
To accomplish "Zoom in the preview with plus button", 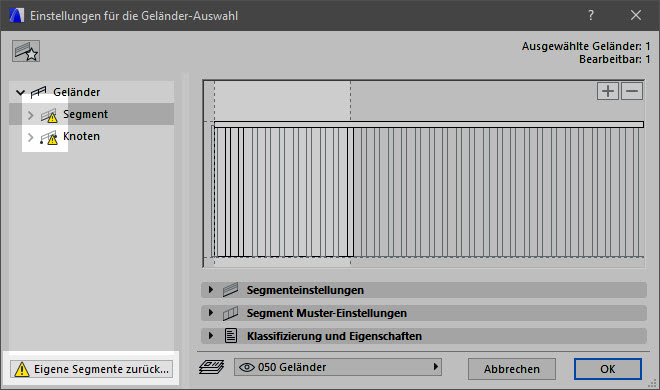I will tap(608, 91).
